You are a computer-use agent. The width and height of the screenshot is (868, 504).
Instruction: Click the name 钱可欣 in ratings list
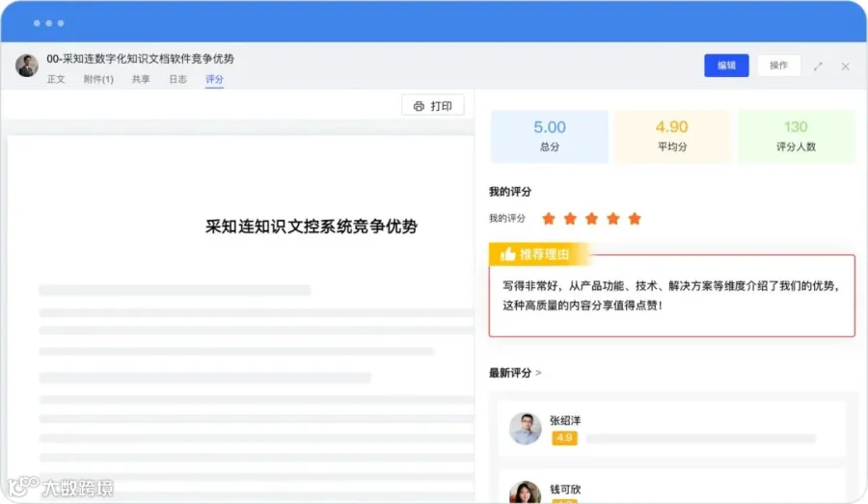click(x=565, y=490)
